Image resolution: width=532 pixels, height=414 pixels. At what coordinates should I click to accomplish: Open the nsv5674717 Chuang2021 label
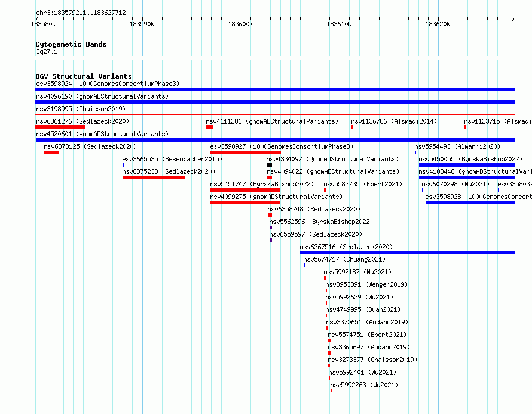coord(344,259)
